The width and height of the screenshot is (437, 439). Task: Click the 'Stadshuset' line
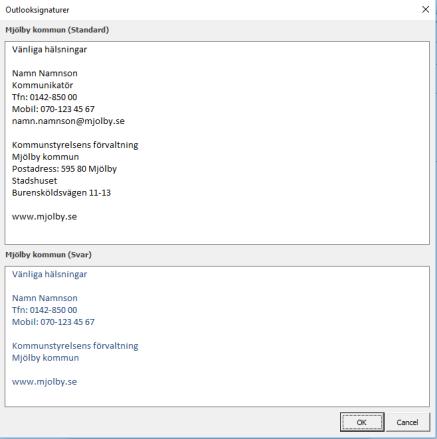(x=34, y=181)
